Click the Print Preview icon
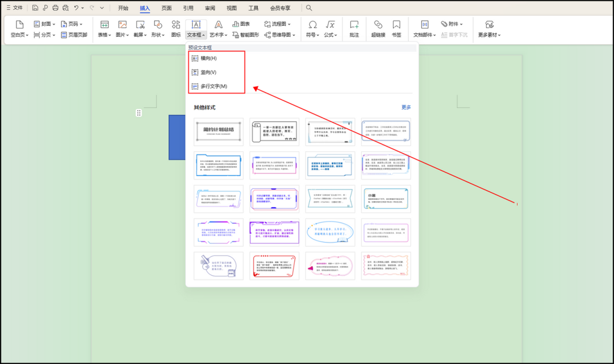Screen dimensions: 614x364 (65, 8)
